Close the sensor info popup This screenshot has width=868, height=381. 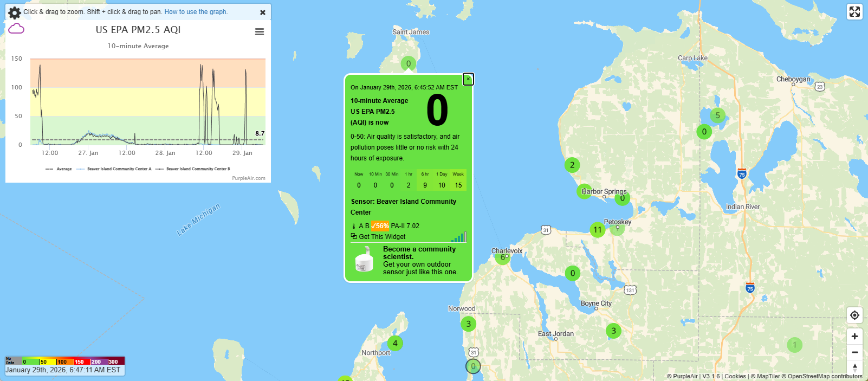pyautogui.click(x=468, y=79)
